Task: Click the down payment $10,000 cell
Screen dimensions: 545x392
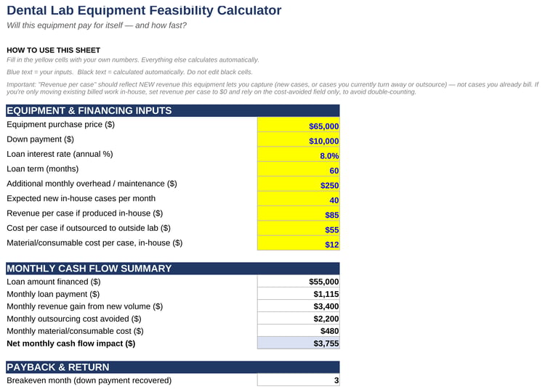Action: pos(298,139)
